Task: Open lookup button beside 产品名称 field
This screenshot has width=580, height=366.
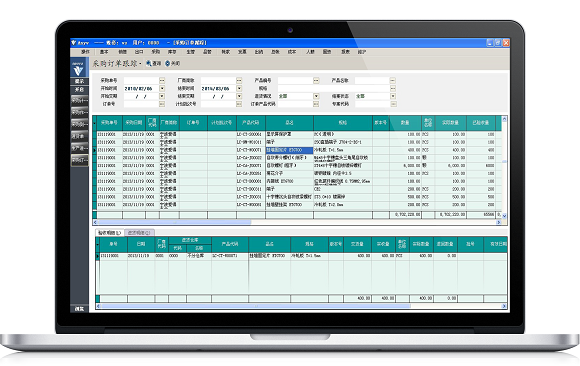Action: (393, 80)
